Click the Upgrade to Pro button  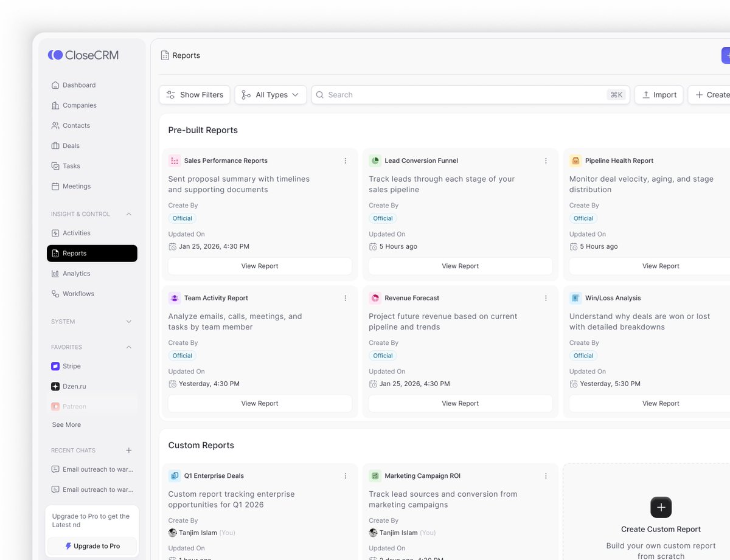[x=92, y=546]
